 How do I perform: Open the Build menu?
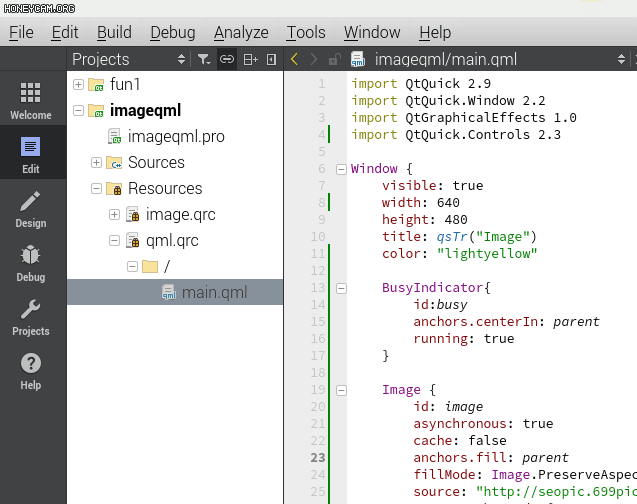click(114, 32)
